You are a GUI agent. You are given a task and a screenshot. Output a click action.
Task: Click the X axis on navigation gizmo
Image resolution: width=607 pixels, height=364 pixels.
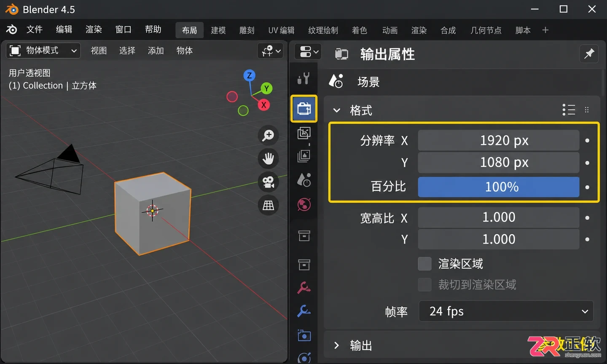(264, 105)
